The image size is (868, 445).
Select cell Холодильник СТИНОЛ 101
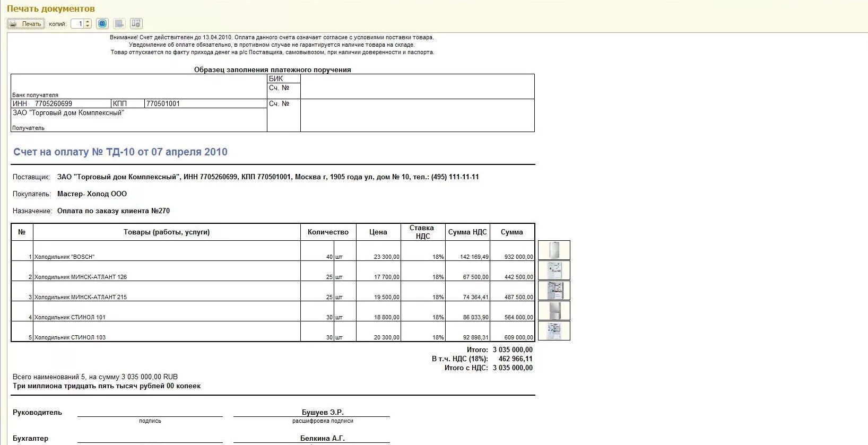167,311
